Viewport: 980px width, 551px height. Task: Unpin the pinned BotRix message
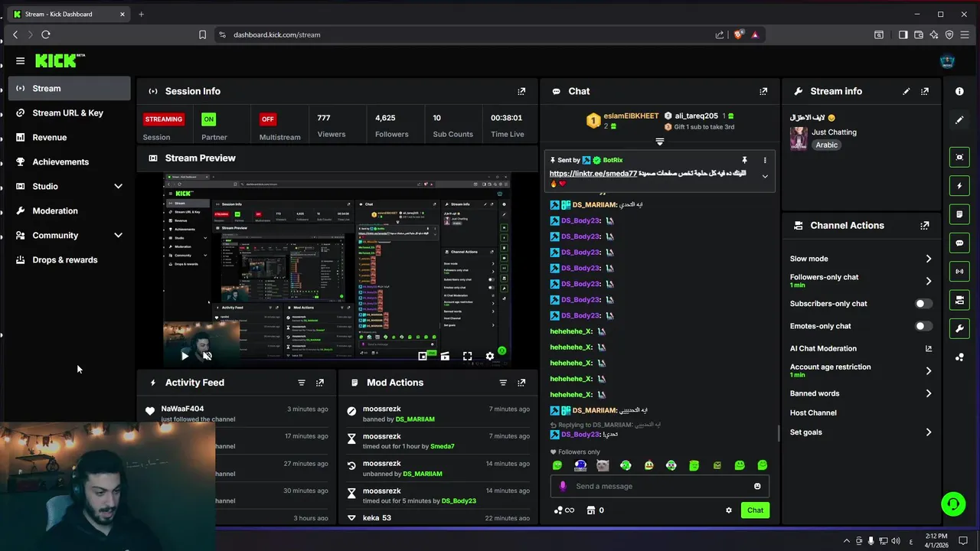coord(744,160)
